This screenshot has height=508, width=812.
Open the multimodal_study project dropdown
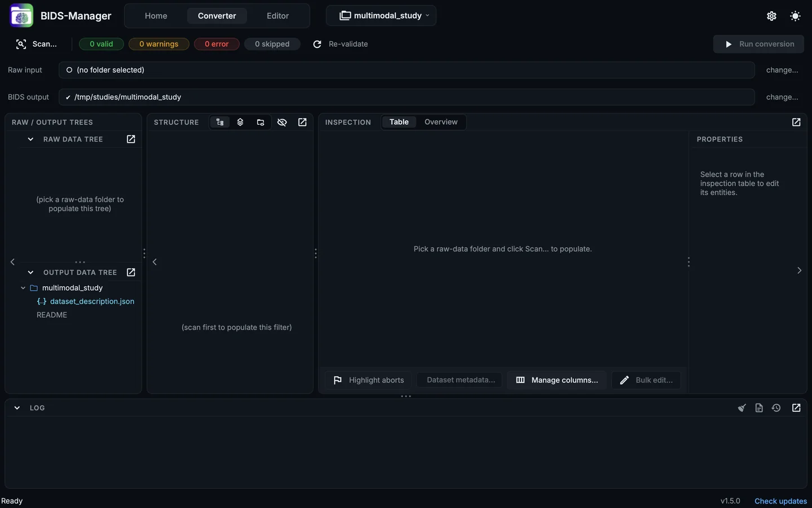pos(381,16)
